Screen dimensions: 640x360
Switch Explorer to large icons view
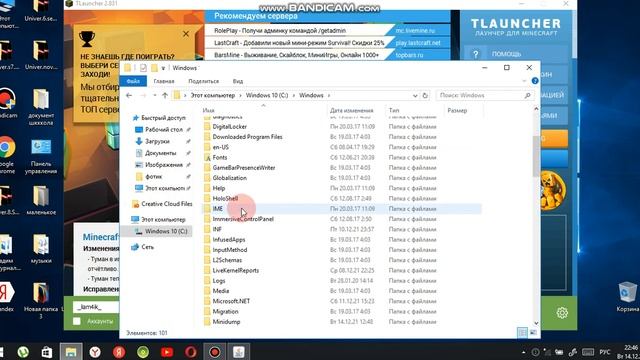pyautogui.click(x=533, y=333)
